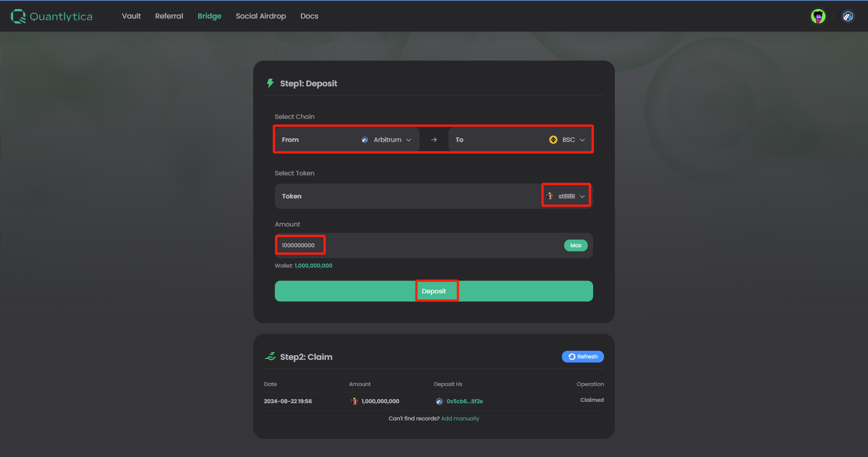Select the Bridge navigation item

[209, 16]
